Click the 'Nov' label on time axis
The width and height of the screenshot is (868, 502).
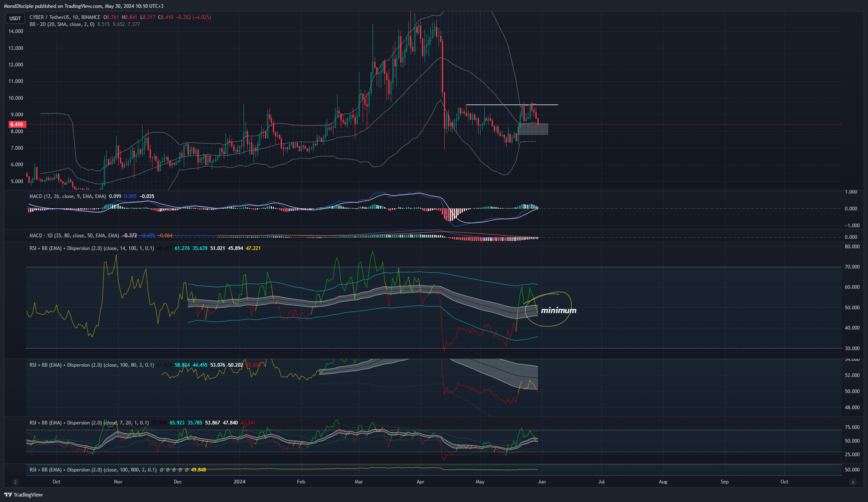(118, 482)
